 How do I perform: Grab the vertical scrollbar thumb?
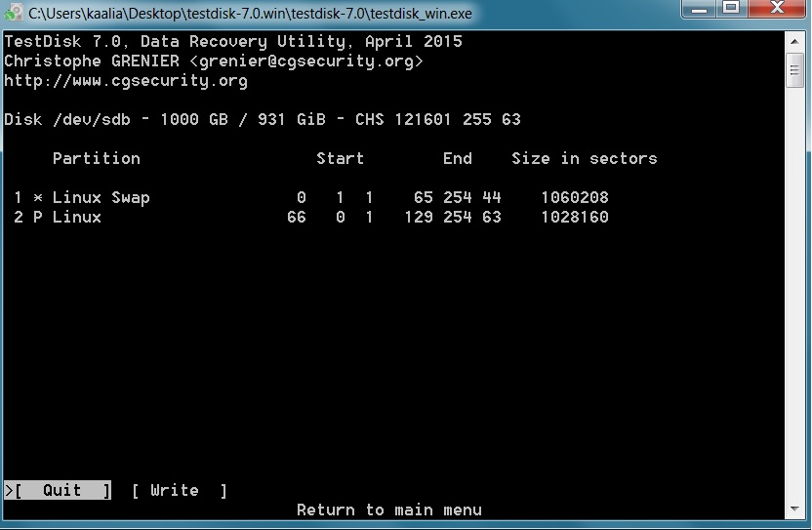click(794, 70)
